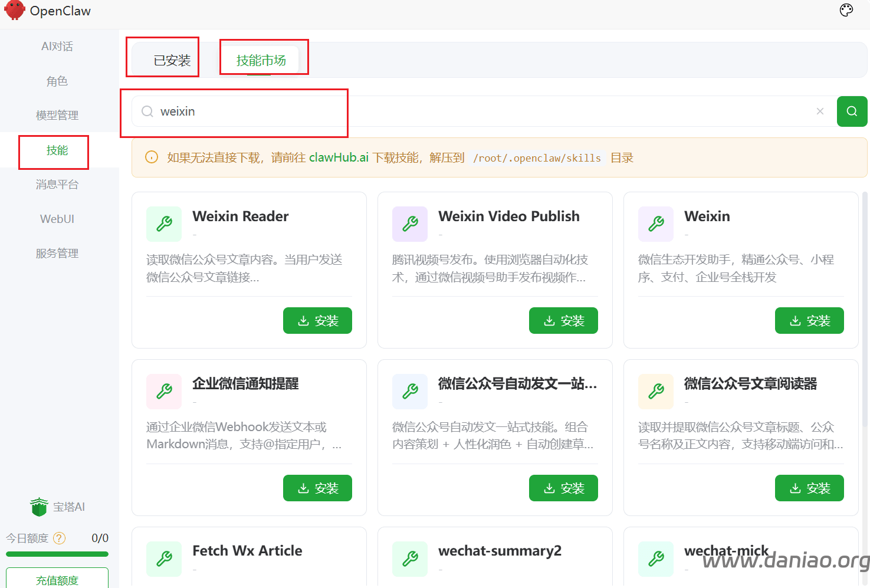Click the question mark beside 今日额度
The width and height of the screenshot is (870, 588).
(60, 538)
